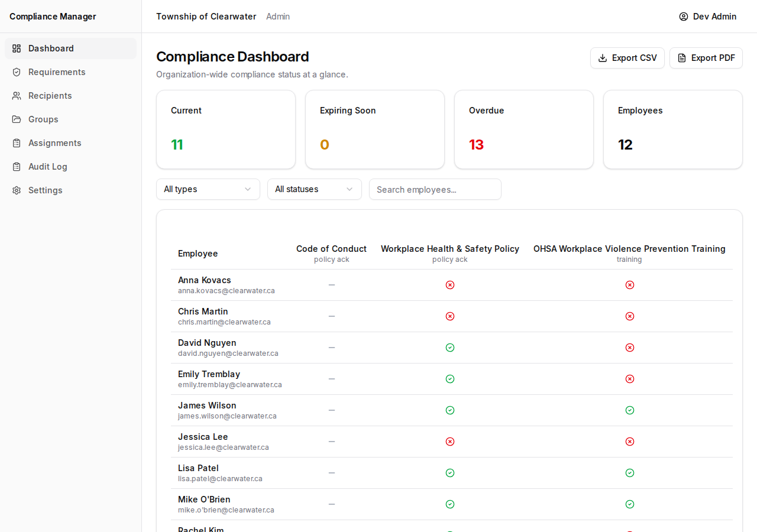The image size is (757, 532).
Task: Click Township of Clearwater organization name
Action: [x=206, y=17]
